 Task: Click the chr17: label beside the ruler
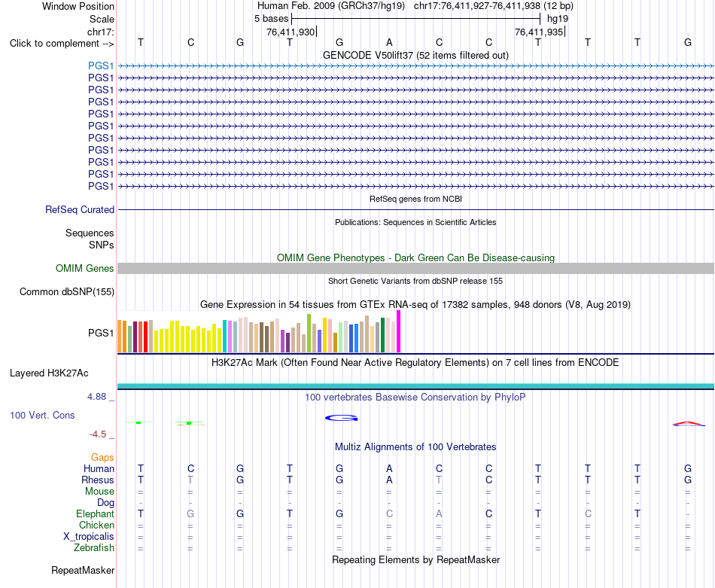tap(100, 32)
